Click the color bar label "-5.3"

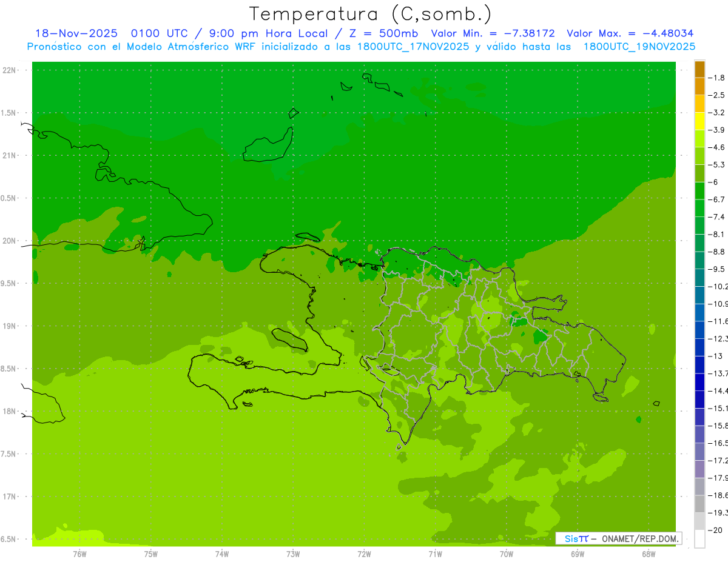pos(718,164)
